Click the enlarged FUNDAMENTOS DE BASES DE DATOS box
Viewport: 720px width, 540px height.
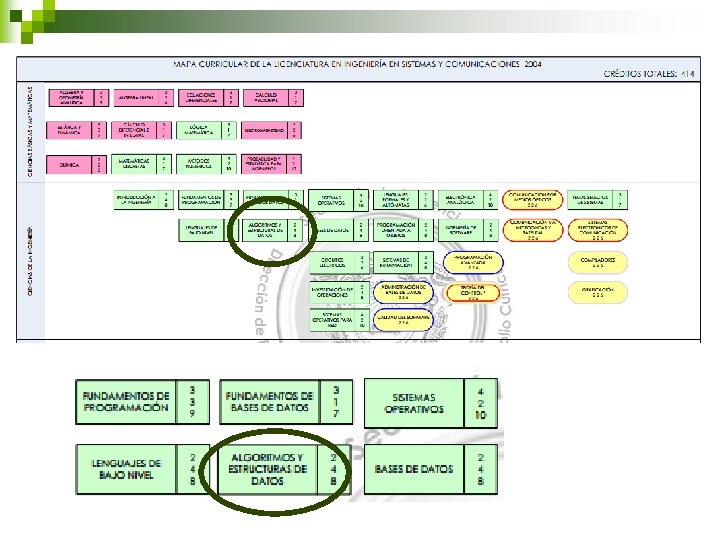click(286, 402)
